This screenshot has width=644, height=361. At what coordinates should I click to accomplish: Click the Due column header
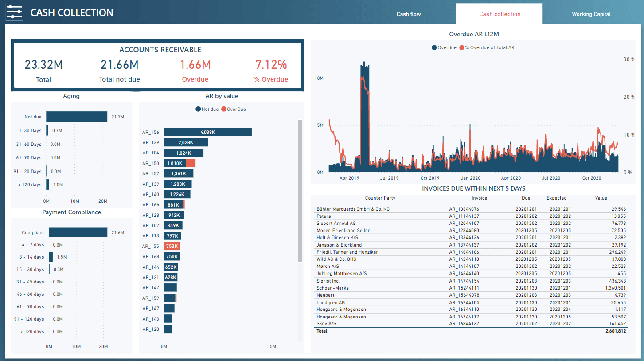coord(526,198)
